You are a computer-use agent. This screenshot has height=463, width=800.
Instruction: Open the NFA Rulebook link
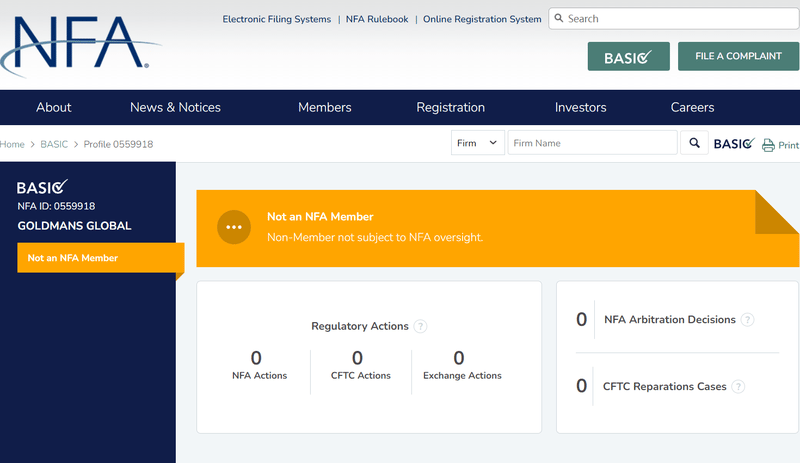coord(377,19)
